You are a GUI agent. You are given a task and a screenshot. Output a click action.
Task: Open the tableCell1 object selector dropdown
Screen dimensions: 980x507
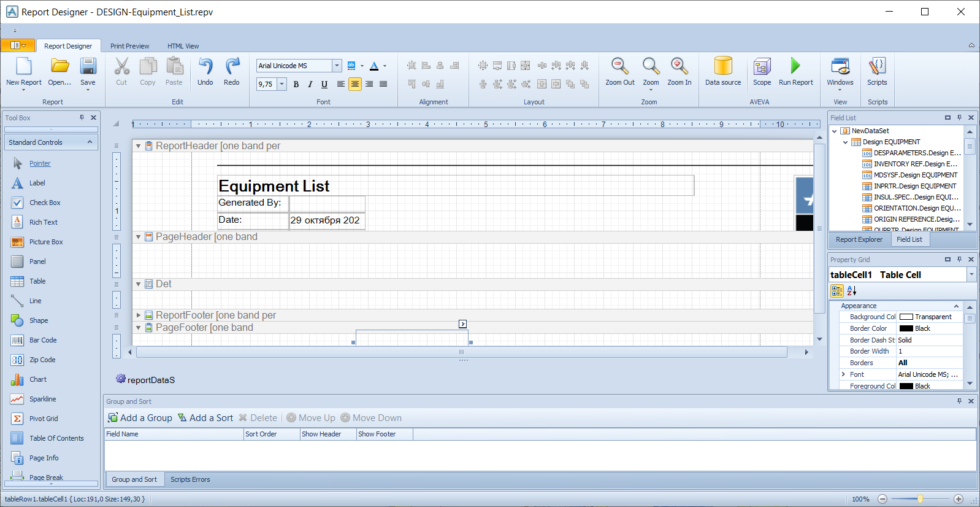tap(971, 275)
